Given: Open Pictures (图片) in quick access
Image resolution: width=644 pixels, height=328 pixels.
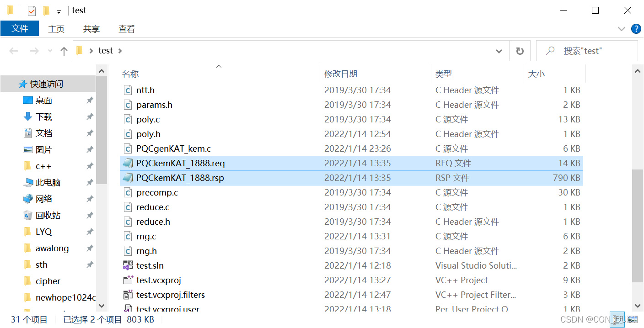Looking at the screenshot, I should pyautogui.click(x=44, y=150).
